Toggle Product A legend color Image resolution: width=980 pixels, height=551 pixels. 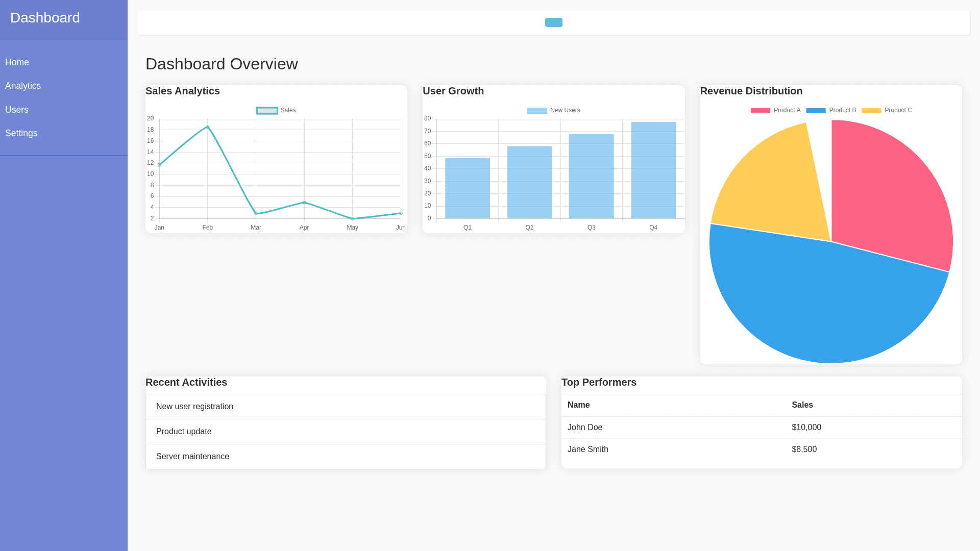760,111
